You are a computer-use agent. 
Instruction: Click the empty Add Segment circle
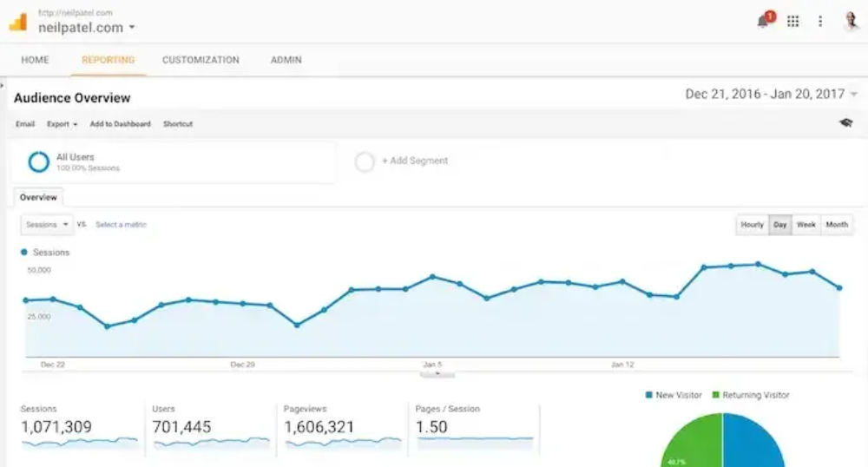pos(365,161)
